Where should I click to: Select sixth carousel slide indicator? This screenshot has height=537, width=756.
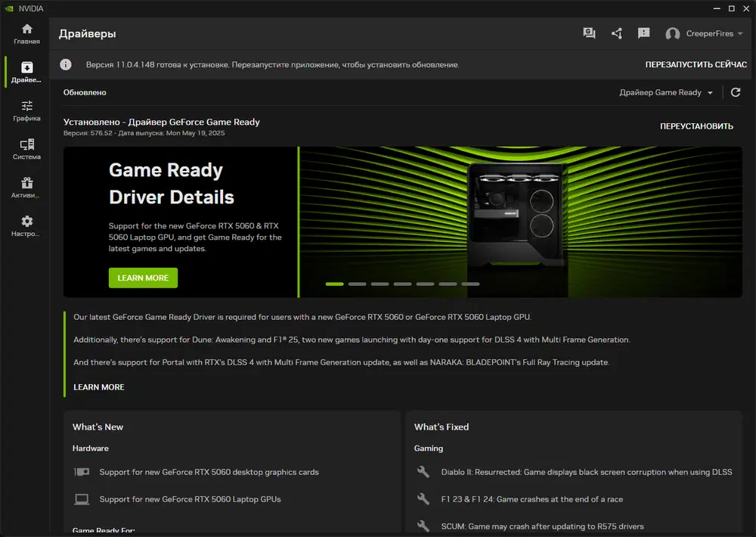pyautogui.click(x=448, y=284)
